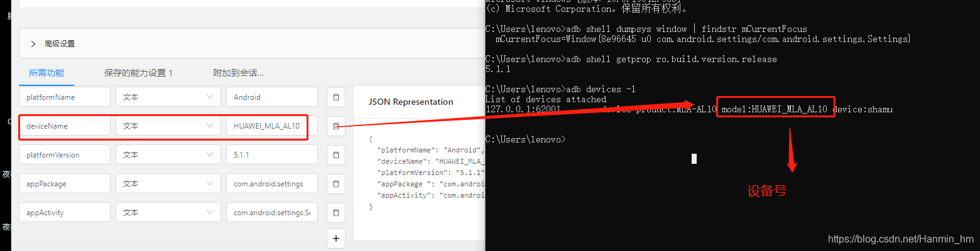Image resolution: width=980 pixels, height=251 pixels.
Task: Edit the Android value field
Action: pyautogui.click(x=272, y=97)
